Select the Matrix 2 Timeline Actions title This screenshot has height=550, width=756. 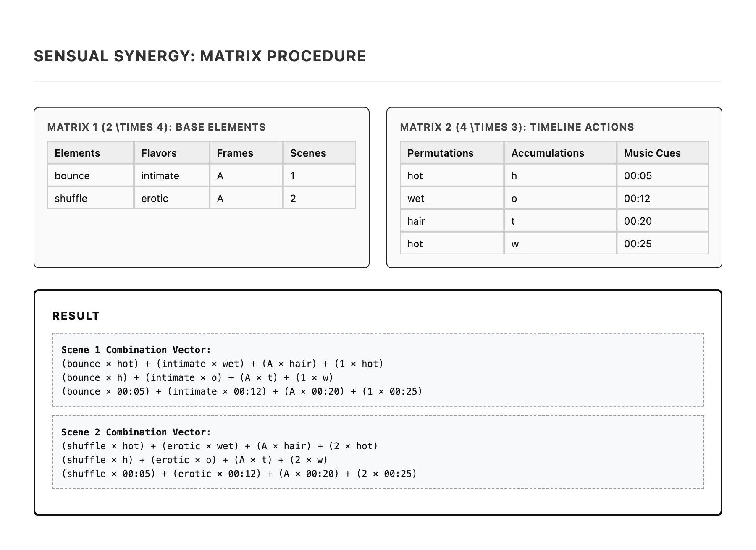[517, 127]
